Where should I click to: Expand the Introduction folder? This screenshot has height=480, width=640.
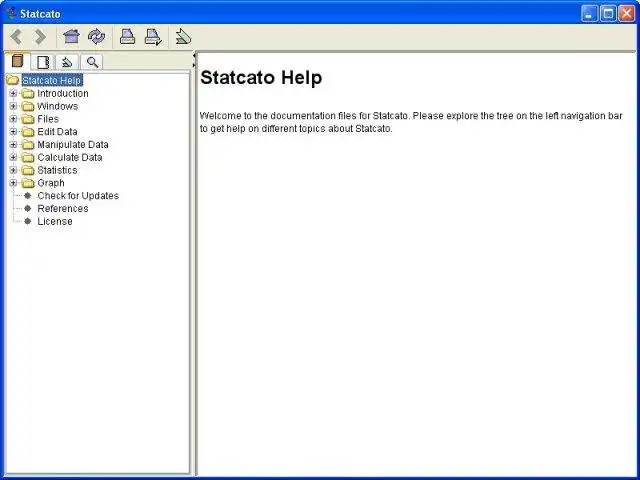13,93
